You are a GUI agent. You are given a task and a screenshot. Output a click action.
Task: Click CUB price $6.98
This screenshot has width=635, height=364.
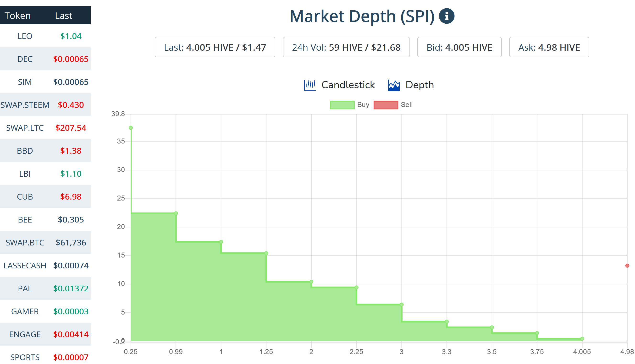pos(71,196)
